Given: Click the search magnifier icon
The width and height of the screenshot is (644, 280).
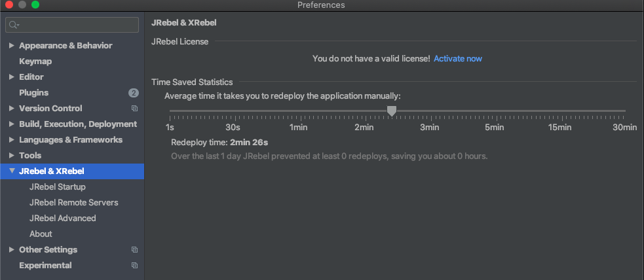Looking at the screenshot, I should (x=13, y=25).
